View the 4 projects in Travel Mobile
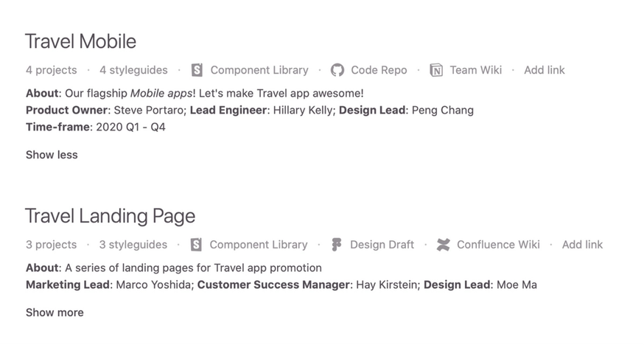This screenshot has height=345, width=644. [52, 70]
